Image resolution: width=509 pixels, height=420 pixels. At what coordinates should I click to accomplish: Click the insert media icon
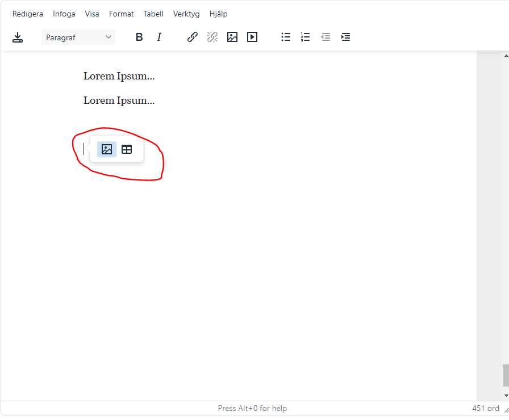252,37
